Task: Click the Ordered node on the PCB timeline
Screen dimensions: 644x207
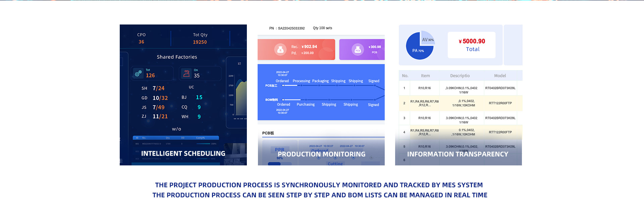Action: click(283, 86)
